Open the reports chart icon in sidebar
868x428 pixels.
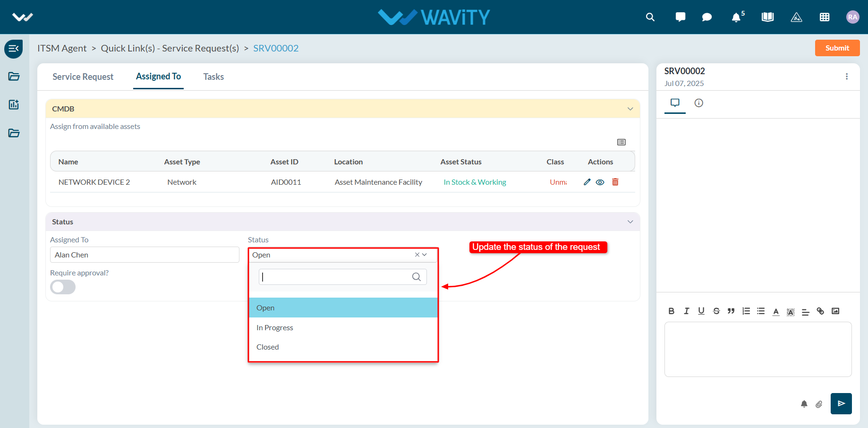[x=14, y=104]
